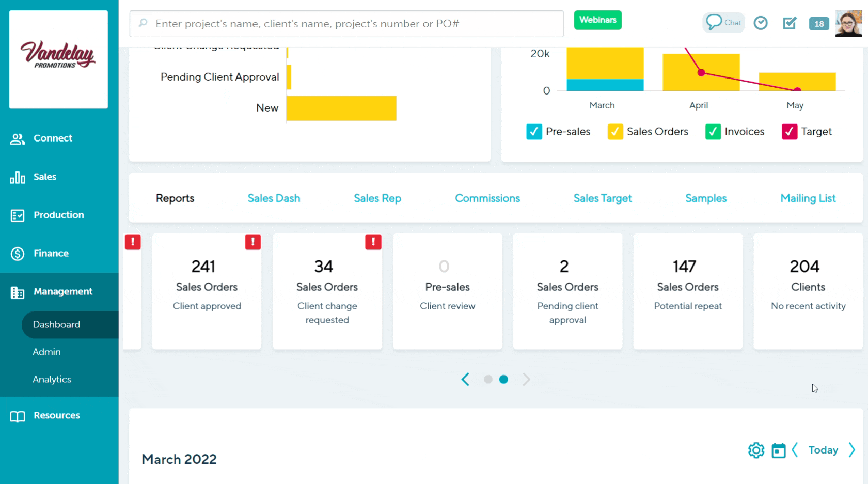868x484 pixels.
Task: Click the project search input field
Action: click(351, 24)
